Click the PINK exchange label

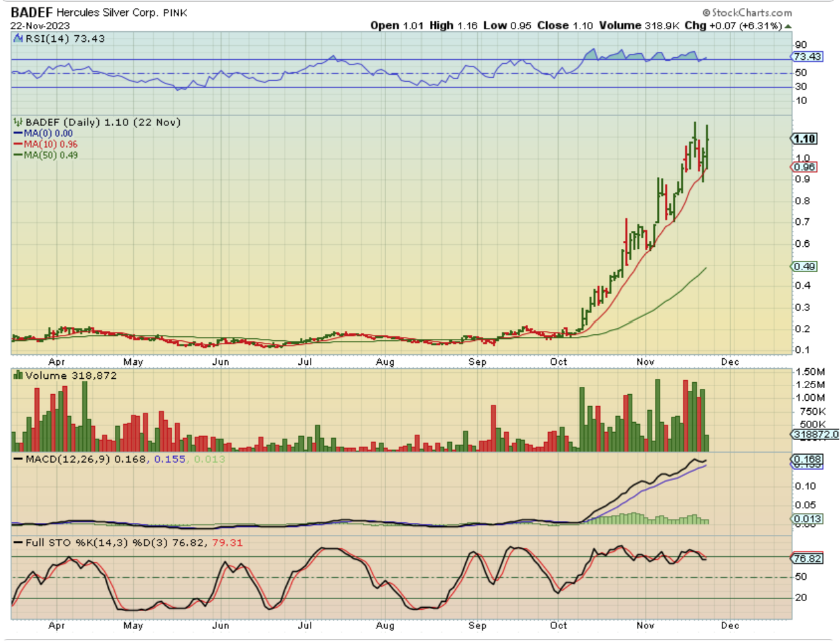pos(175,13)
